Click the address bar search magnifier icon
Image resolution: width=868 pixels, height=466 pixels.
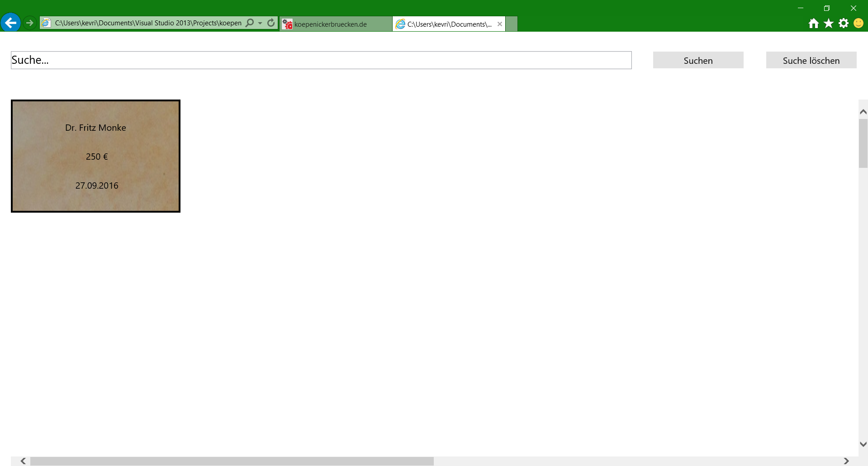click(x=250, y=23)
